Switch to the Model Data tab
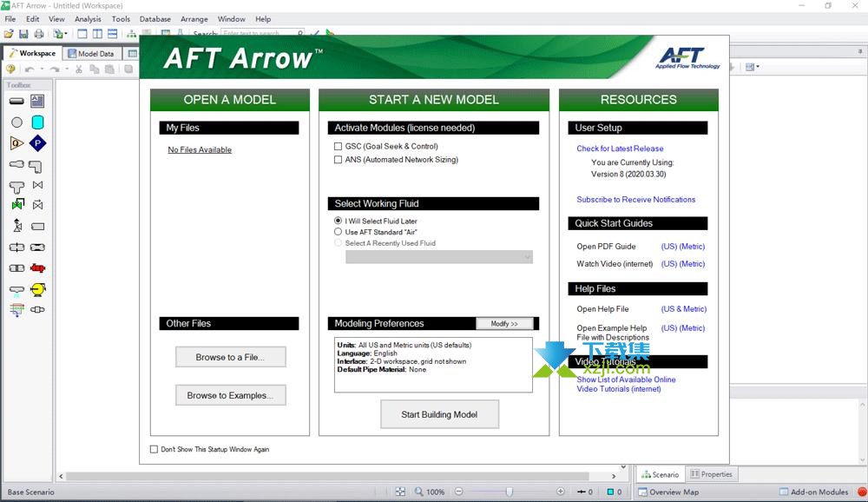The image size is (868, 502). coord(91,54)
